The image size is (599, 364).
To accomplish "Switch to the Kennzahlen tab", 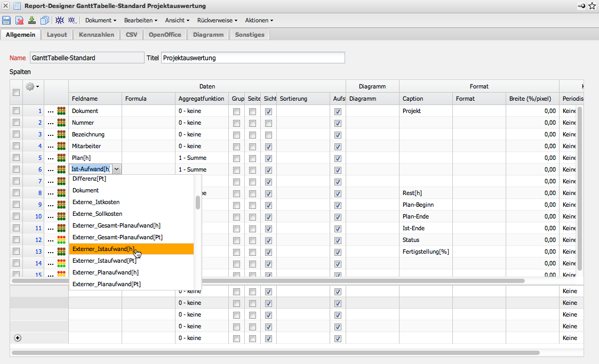I will coord(97,35).
